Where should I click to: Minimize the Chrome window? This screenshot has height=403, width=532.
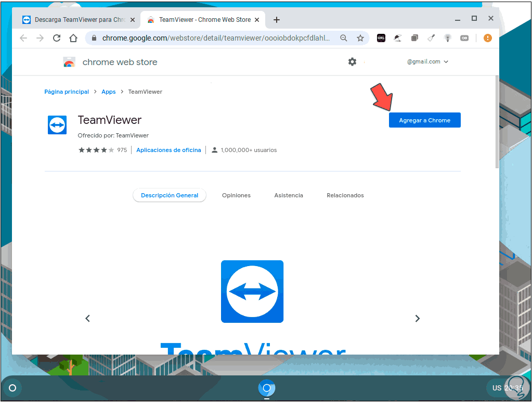pos(458,20)
